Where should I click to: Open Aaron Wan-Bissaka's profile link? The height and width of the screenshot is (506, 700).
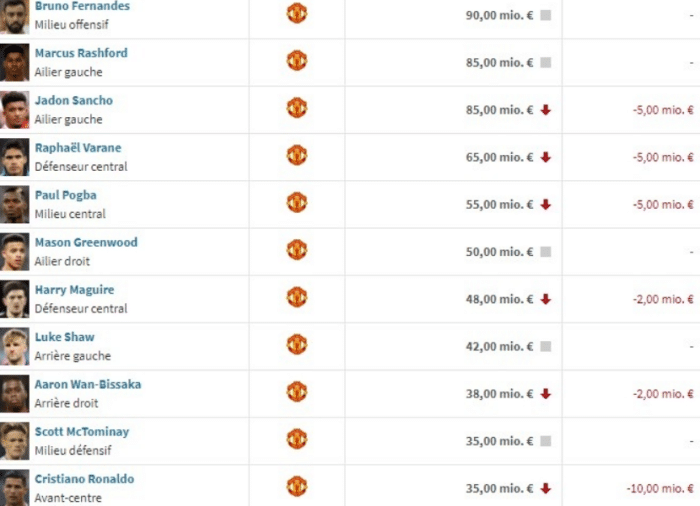click(x=88, y=384)
